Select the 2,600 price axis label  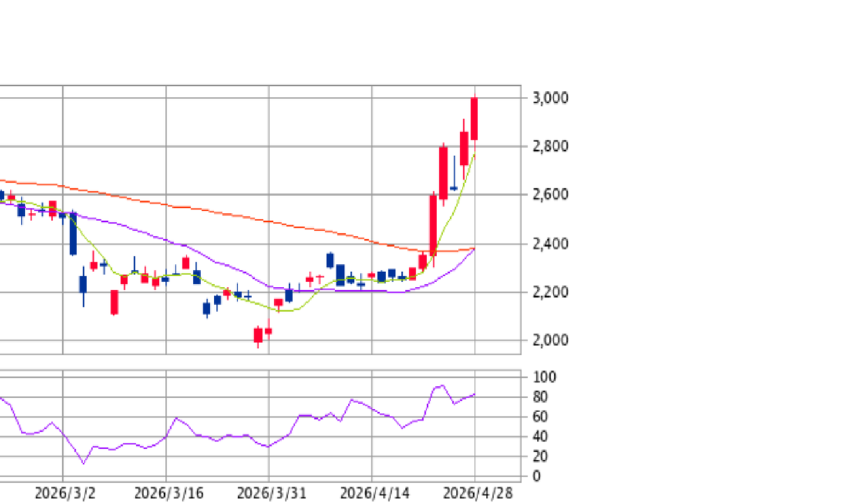pos(550,195)
